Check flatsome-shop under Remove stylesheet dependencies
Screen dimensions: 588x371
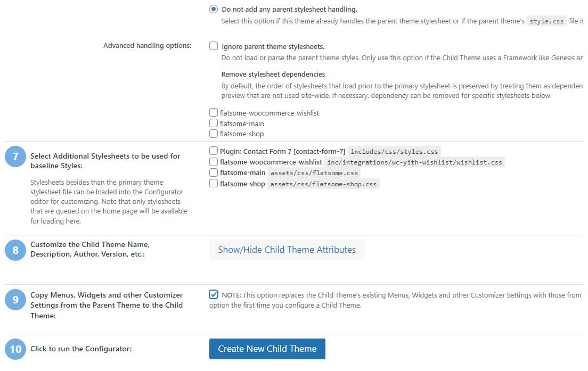(213, 133)
